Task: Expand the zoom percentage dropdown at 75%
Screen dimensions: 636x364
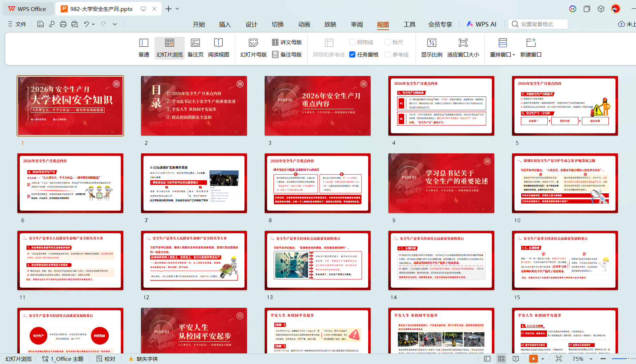Action: [591, 359]
